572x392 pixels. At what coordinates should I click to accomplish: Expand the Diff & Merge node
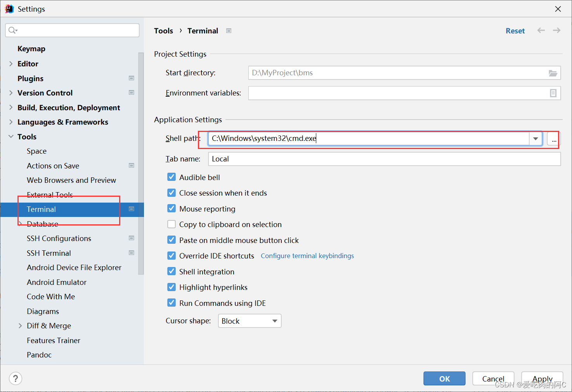pyautogui.click(x=20, y=326)
